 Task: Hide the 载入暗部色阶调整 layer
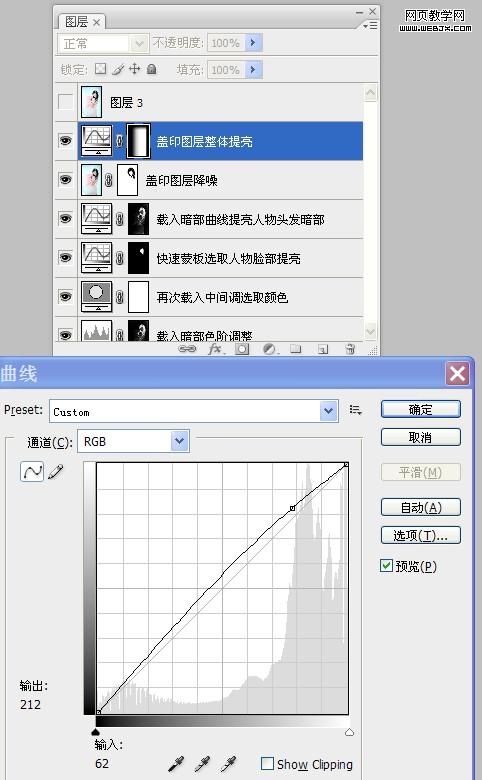(65, 334)
